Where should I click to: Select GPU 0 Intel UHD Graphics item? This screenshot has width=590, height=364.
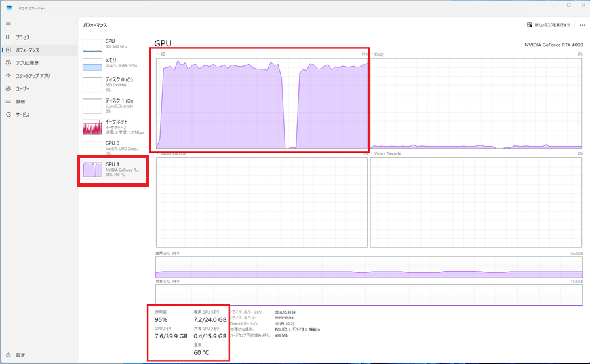(113, 147)
